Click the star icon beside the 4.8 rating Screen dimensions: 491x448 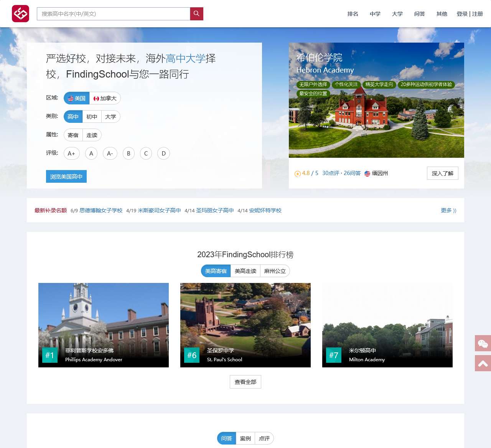pos(297,174)
